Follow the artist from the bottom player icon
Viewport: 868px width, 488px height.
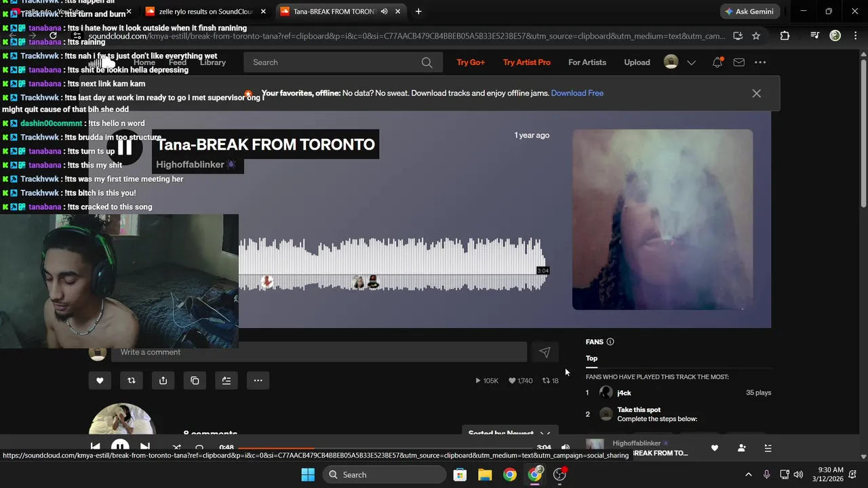pyautogui.click(x=741, y=448)
